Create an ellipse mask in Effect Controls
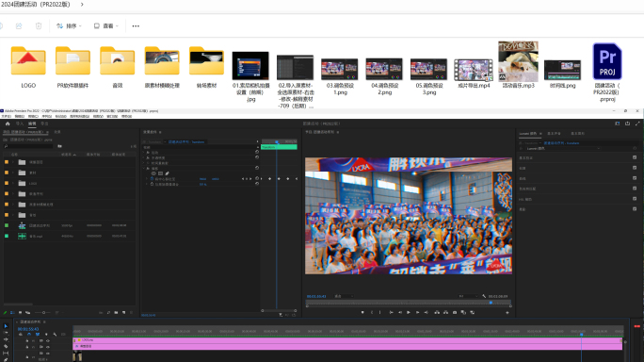 (153, 173)
